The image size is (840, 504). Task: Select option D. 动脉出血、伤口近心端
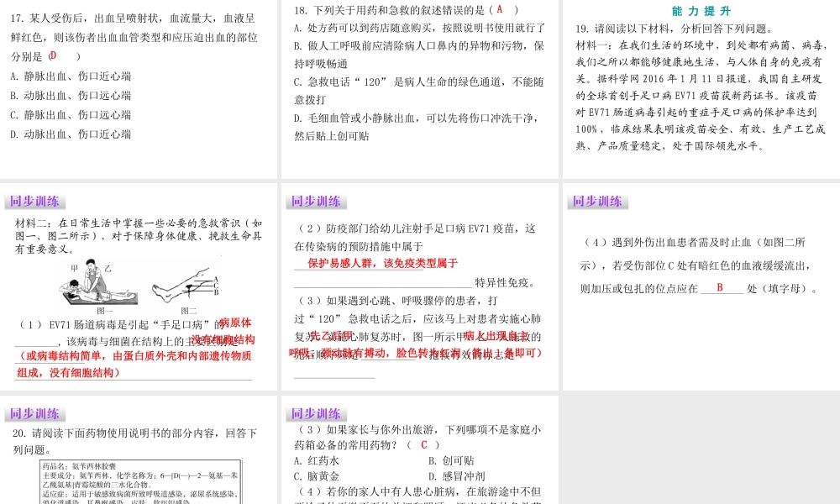[71, 134]
